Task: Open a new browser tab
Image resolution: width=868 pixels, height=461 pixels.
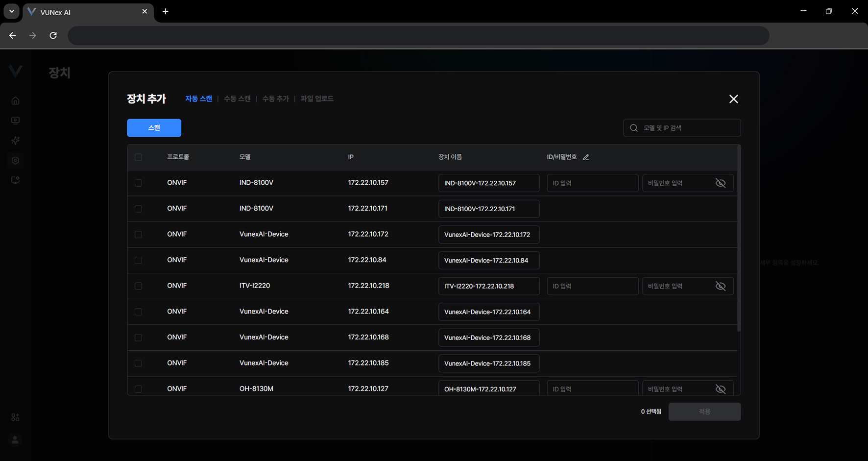Action: 166,11
